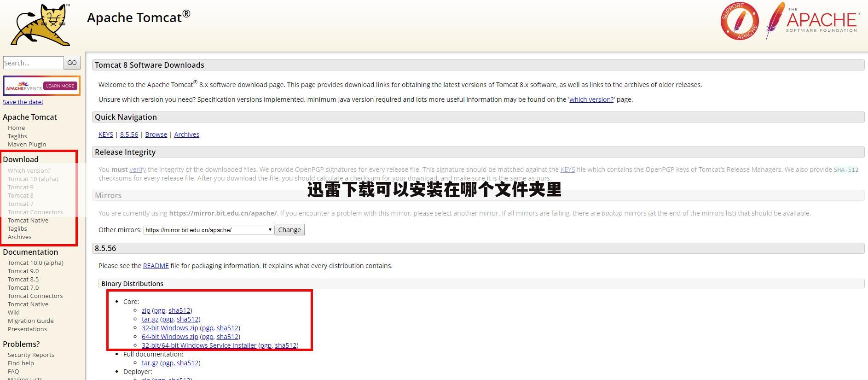Open the sha512 link for Core zip

(179, 310)
